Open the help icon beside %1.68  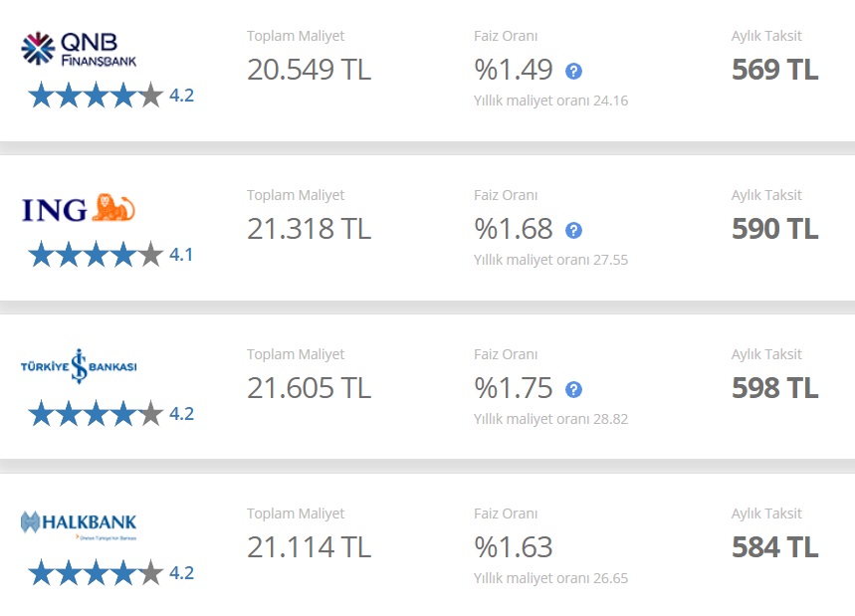(573, 230)
